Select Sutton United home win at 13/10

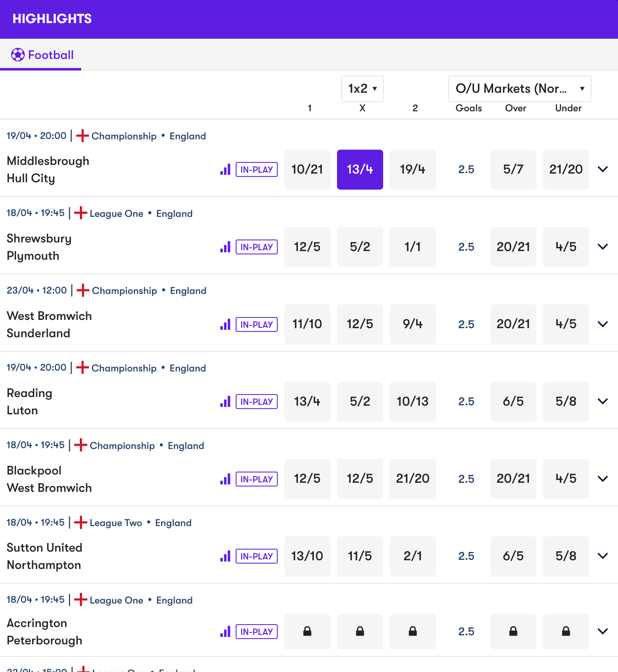[307, 556]
